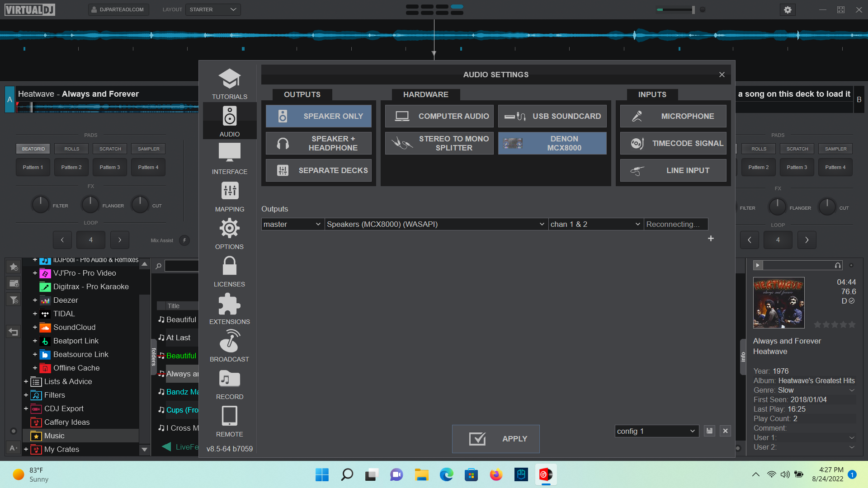Open the Licenses padlock icon

tap(229, 266)
